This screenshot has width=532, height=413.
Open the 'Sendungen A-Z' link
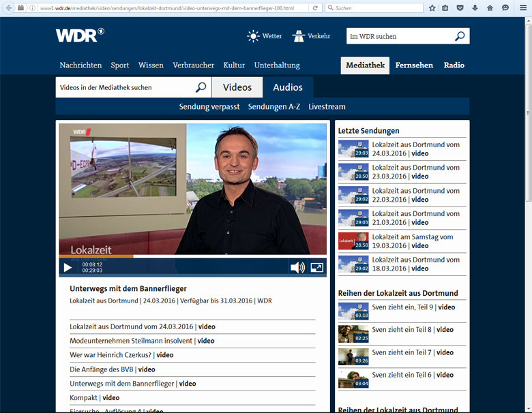(x=274, y=107)
